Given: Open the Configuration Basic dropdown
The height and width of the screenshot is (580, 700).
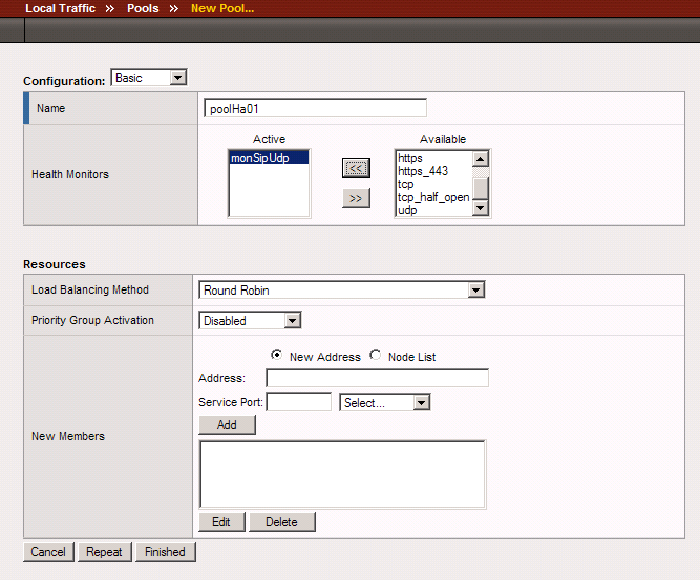Looking at the screenshot, I should (149, 77).
